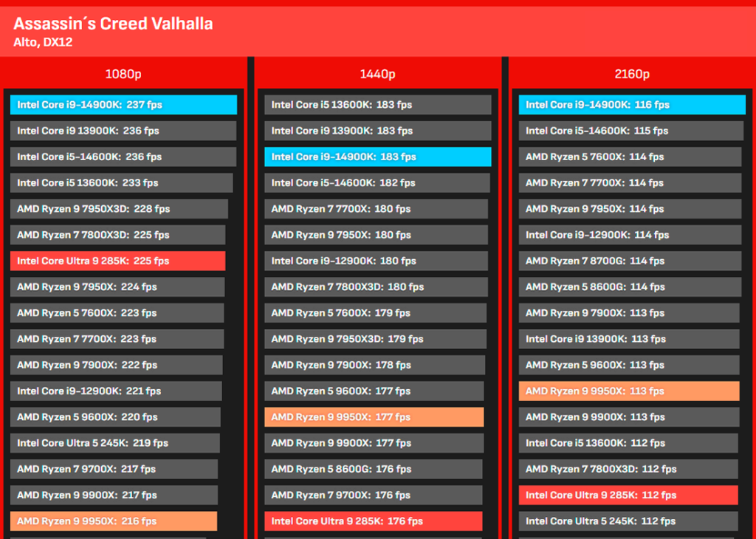Click the Intel Core i5-14600K 236 fps bar

click(x=123, y=157)
